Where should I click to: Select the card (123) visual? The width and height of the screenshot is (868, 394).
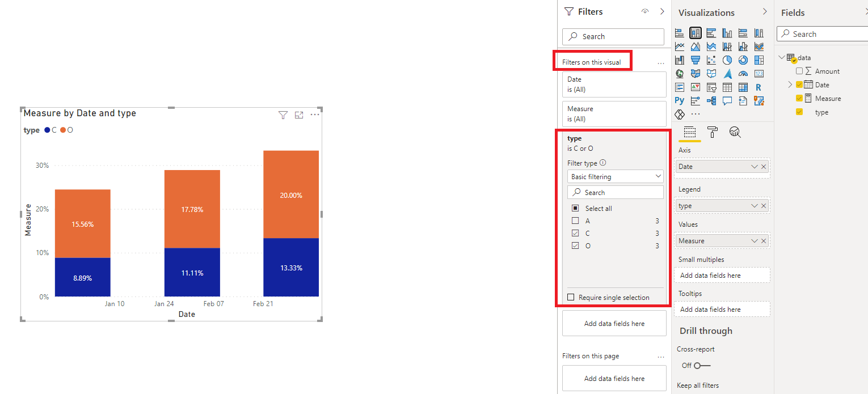coord(759,74)
